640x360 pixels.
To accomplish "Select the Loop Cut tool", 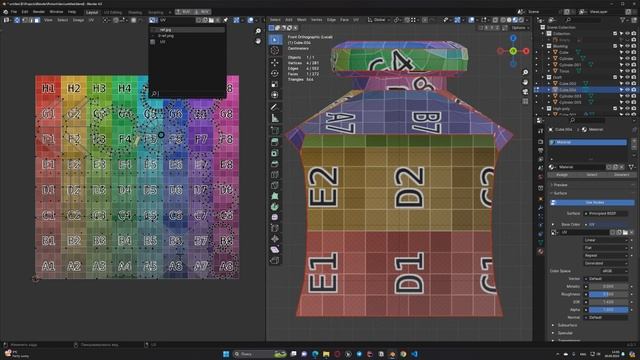I will [x=275, y=174].
